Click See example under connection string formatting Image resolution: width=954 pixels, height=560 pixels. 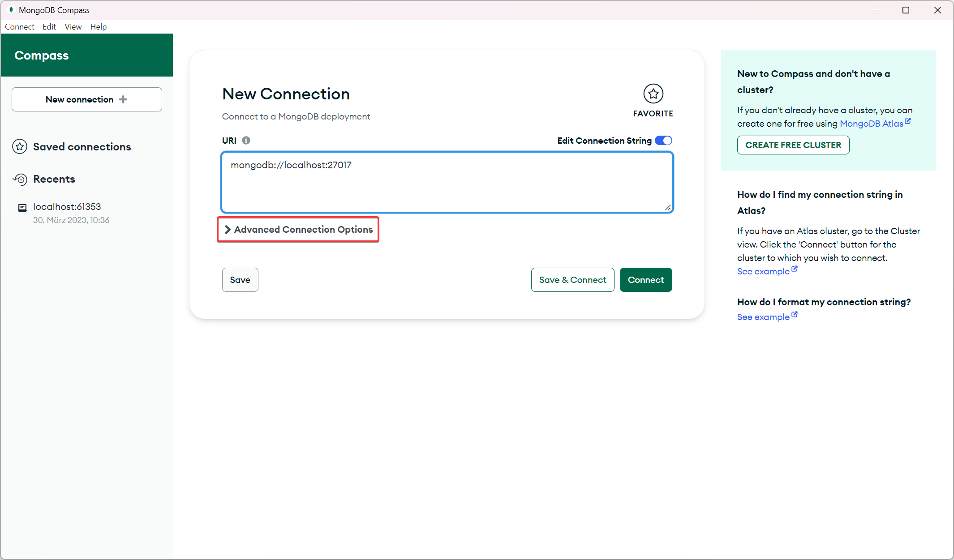[x=763, y=316]
